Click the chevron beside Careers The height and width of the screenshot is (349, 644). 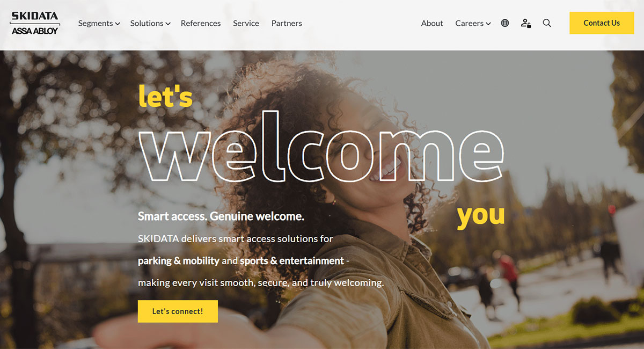(x=488, y=24)
